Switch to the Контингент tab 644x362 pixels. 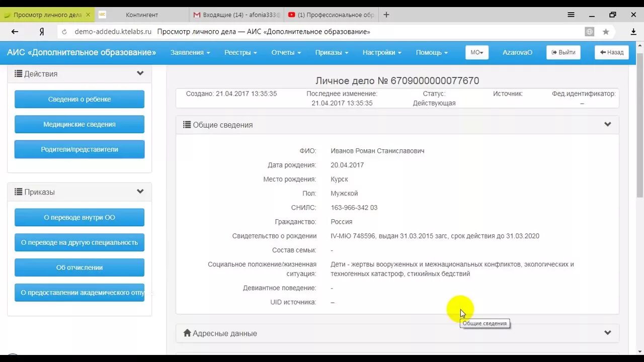pyautogui.click(x=142, y=15)
